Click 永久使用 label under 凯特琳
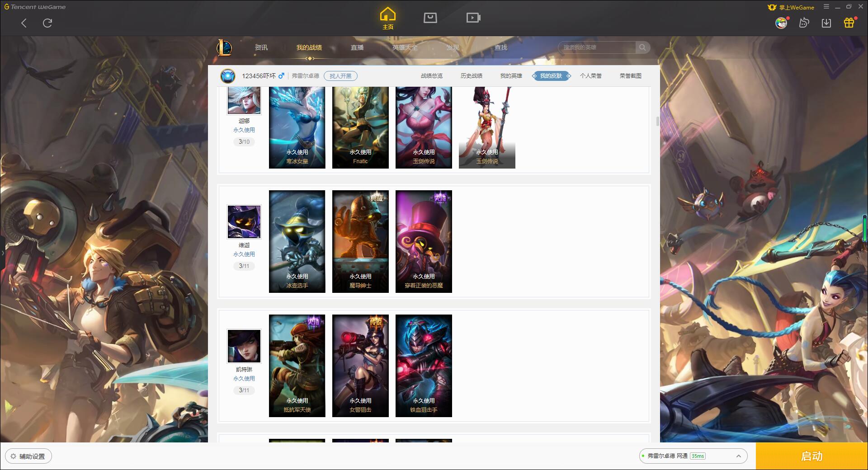Image resolution: width=868 pixels, height=470 pixels. tap(244, 379)
